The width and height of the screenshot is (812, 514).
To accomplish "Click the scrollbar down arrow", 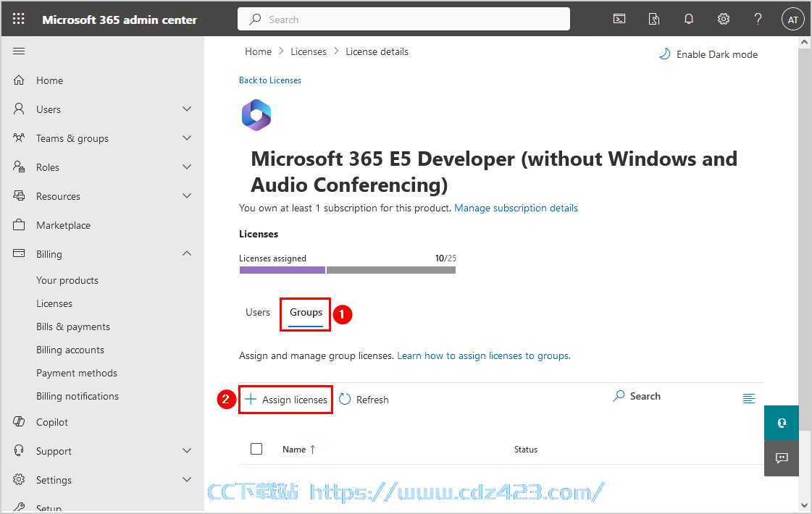I will pyautogui.click(x=804, y=505).
